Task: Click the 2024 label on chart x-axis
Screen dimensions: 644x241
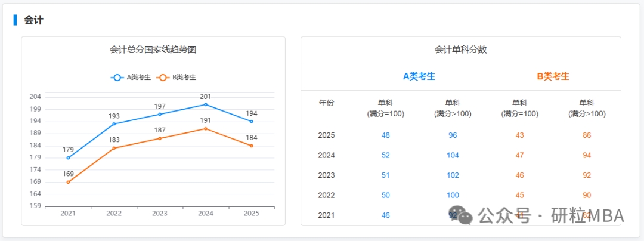Action: point(206,214)
